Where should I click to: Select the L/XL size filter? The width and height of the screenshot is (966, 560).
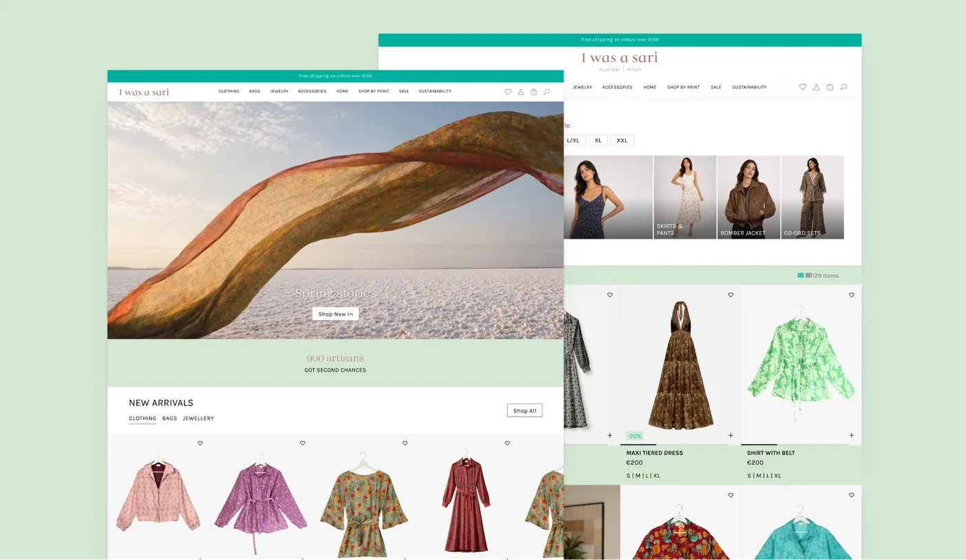(x=574, y=140)
